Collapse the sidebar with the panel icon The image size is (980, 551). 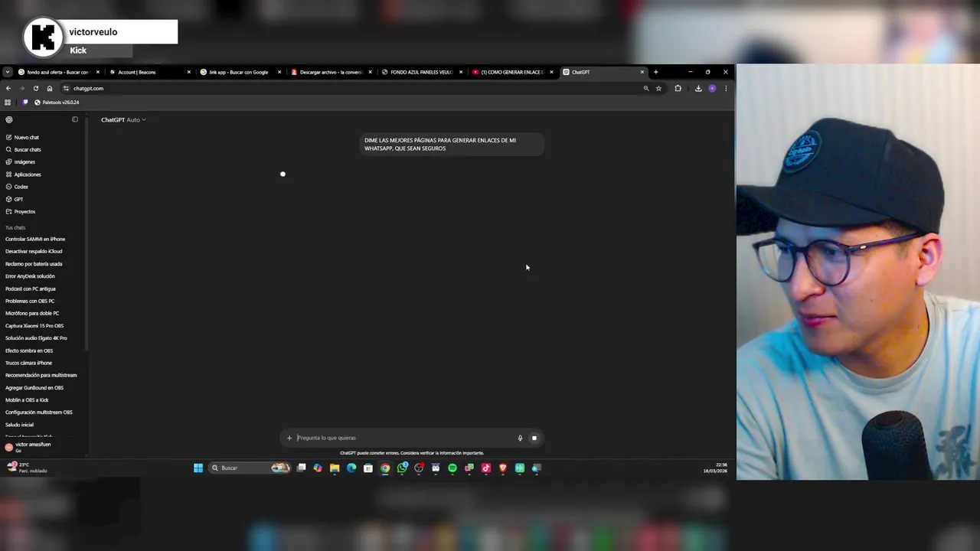click(x=75, y=119)
